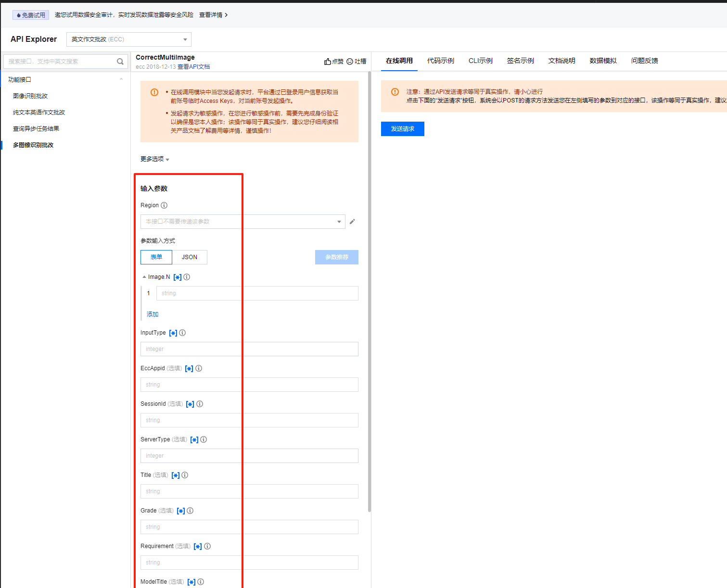Click the variable [*] icon for ServerType
The height and width of the screenshot is (588, 727).
pyautogui.click(x=194, y=440)
